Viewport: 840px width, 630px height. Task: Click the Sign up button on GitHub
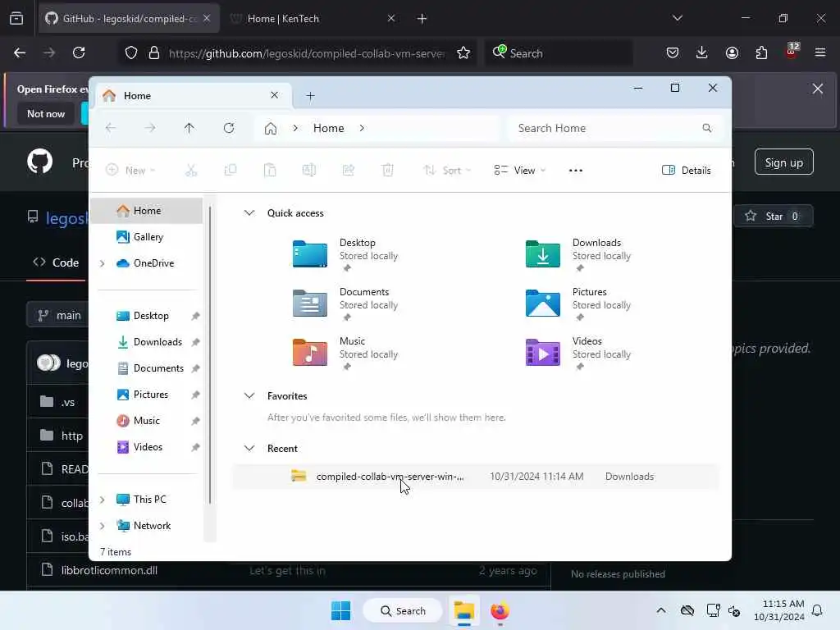[x=783, y=162]
